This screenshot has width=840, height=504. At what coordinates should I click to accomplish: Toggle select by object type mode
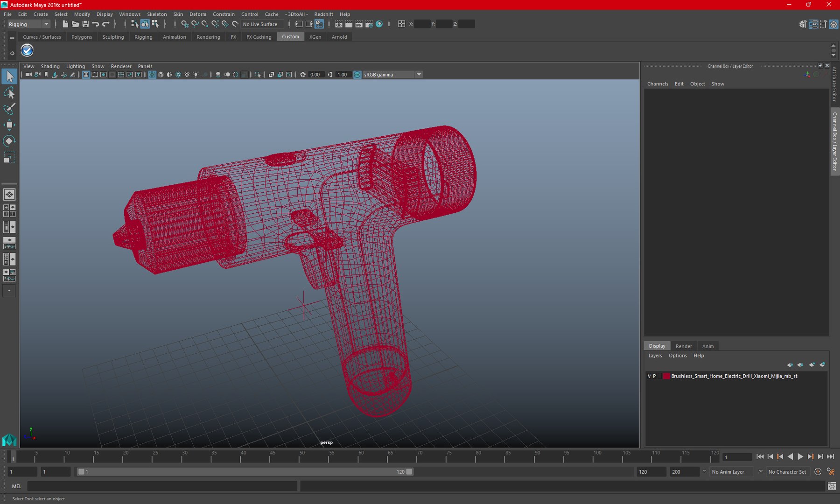tap(145, 24)
